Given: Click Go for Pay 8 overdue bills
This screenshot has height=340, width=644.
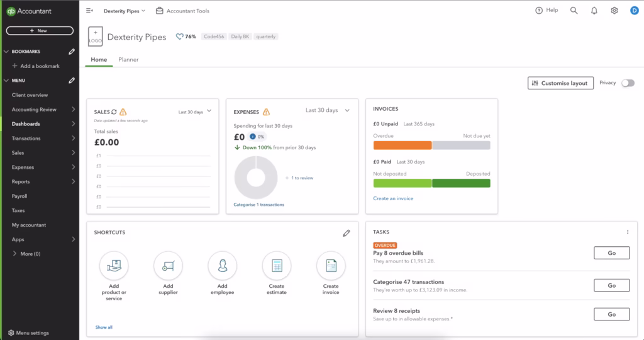Looking at the screenshot, I should point(611,253).
